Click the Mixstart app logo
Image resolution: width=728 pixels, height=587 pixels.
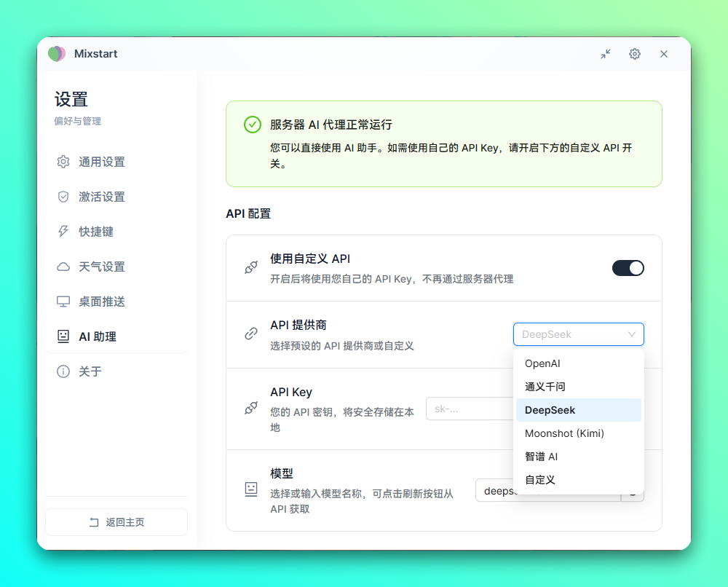[x=56, y=53]
